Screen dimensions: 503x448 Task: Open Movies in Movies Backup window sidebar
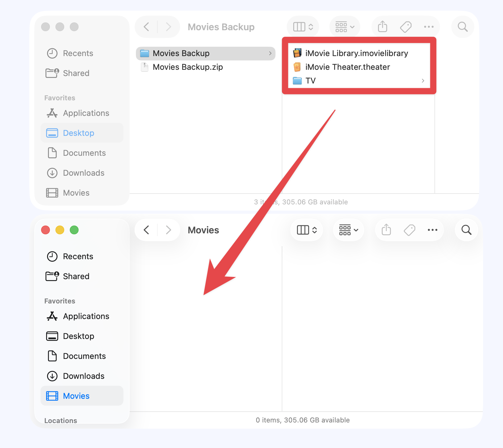(82, 193)
